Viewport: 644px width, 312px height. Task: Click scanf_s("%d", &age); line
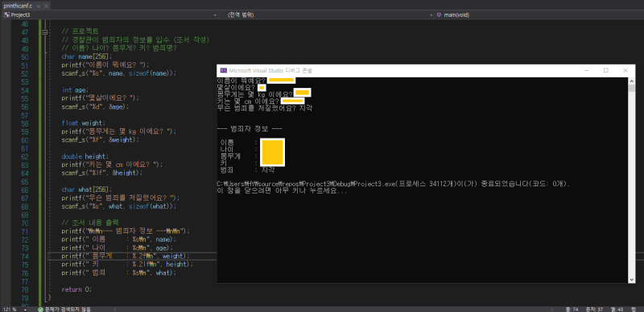[95, 106]
